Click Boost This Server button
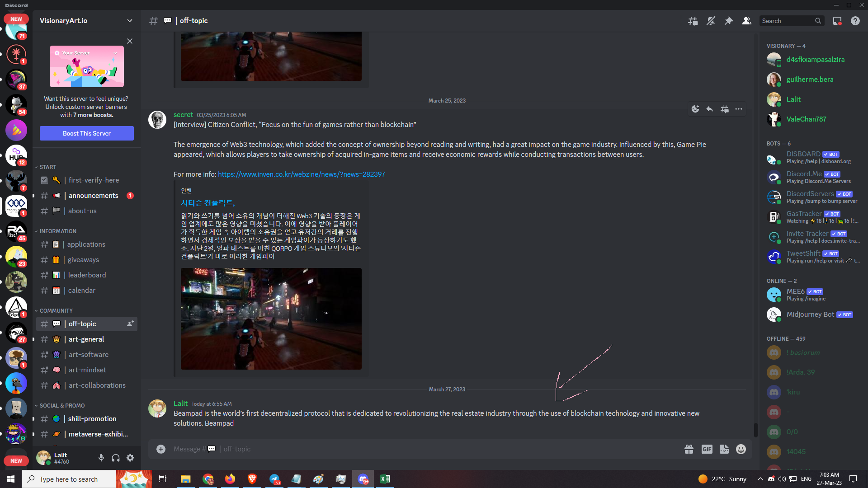 pos(87,133)
